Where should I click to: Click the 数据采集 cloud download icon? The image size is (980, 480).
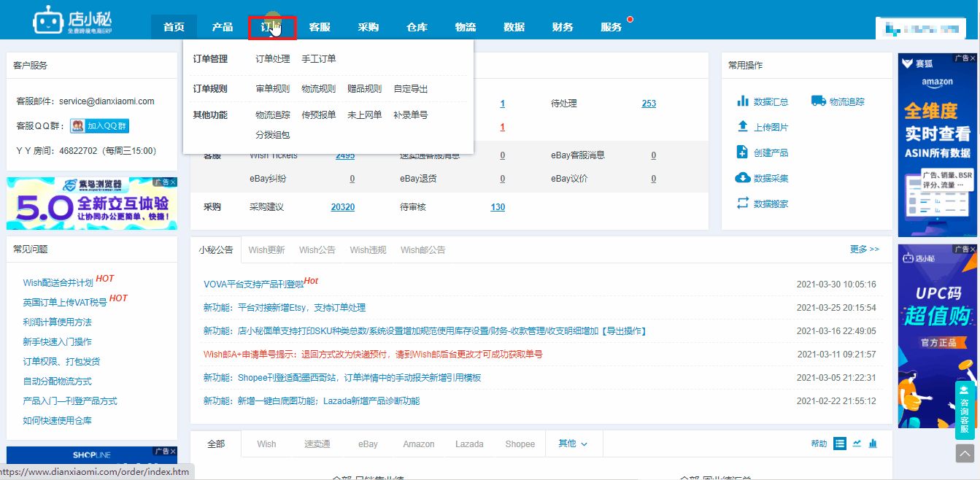743,178
